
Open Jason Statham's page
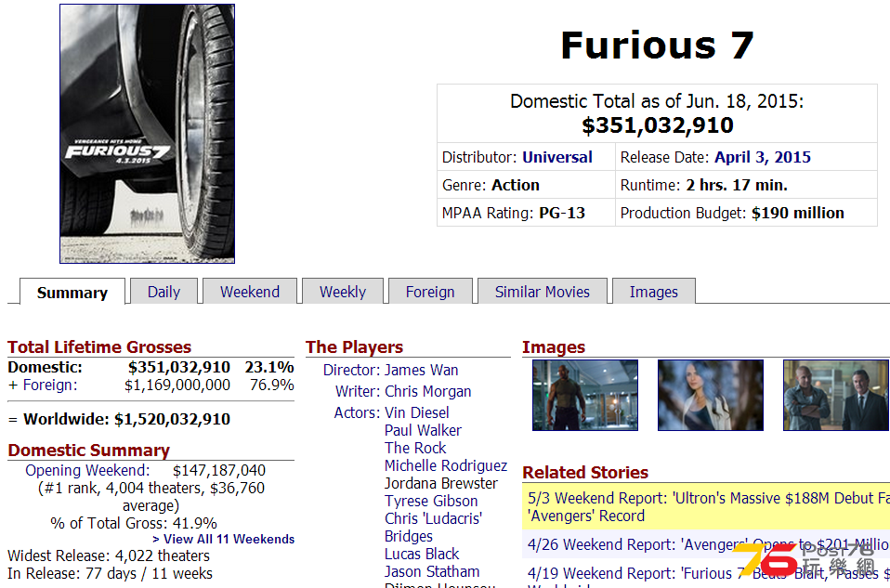(x=432, y=571)
